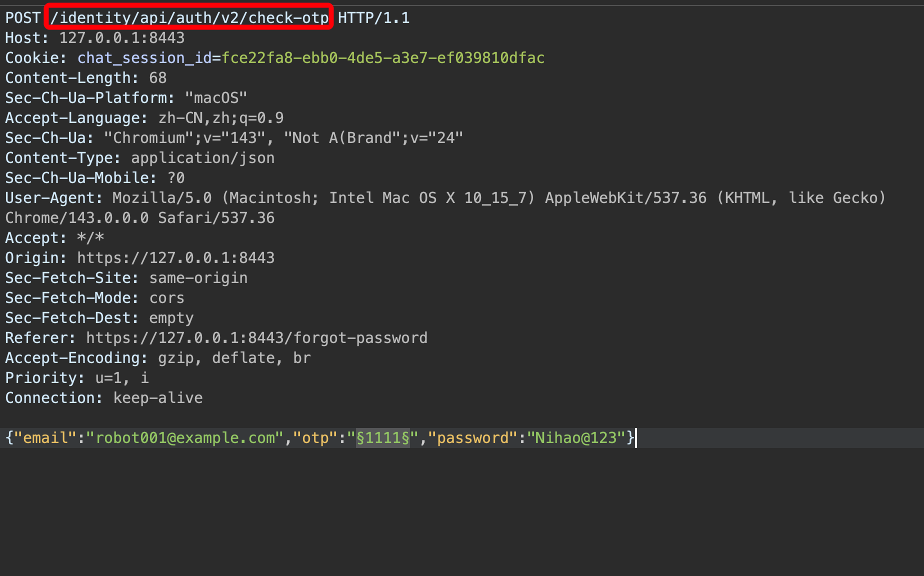924x576 pixels.
Task: Click the chat_session_id cookie name
Action: tap(144, 58)
